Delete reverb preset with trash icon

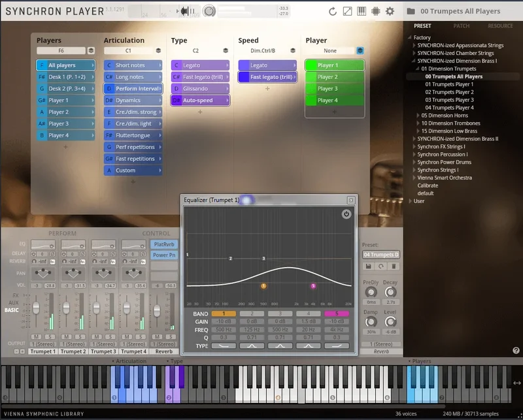point(394,266)
